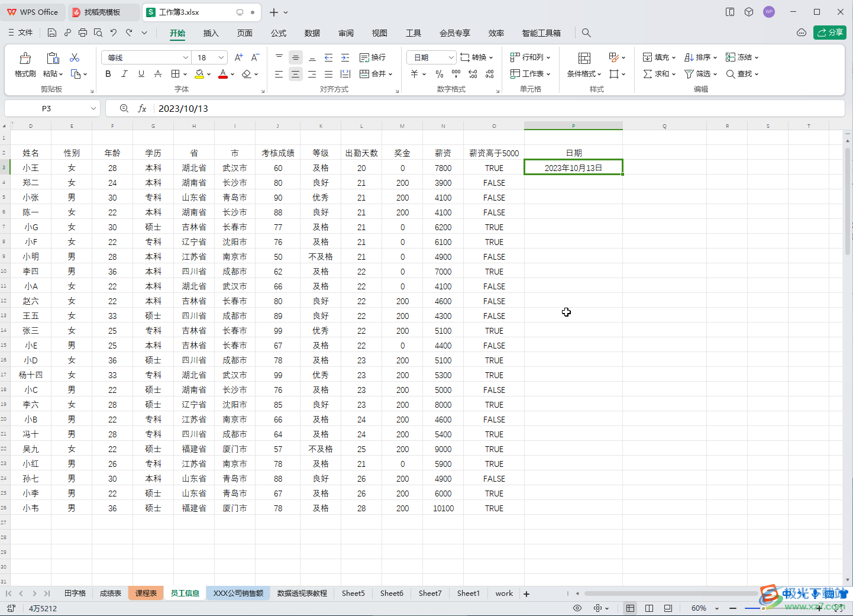Click the Sum (求和) button
Image resolution: width=853 pixels, height=616 pixels.
point(659,74)
